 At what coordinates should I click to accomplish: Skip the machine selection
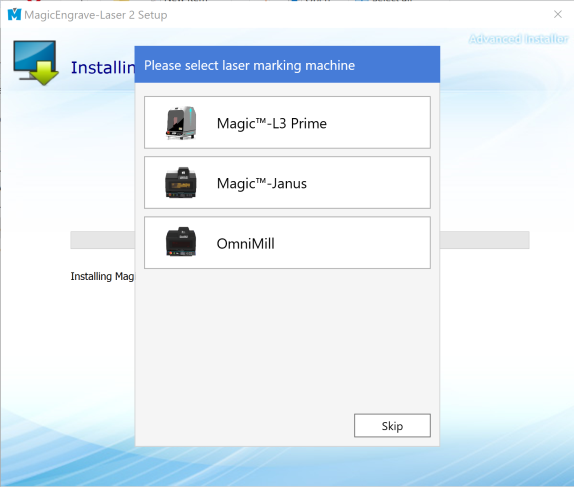(392, 425)
